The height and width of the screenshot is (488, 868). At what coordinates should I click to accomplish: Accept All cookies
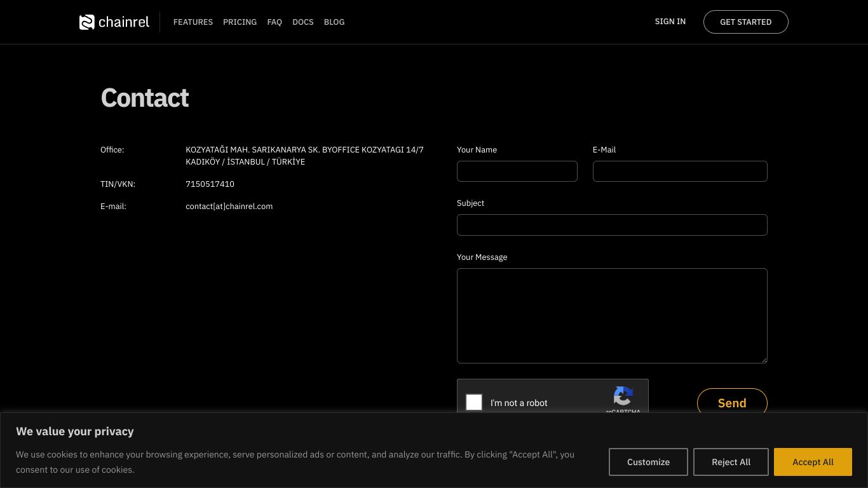813,462
